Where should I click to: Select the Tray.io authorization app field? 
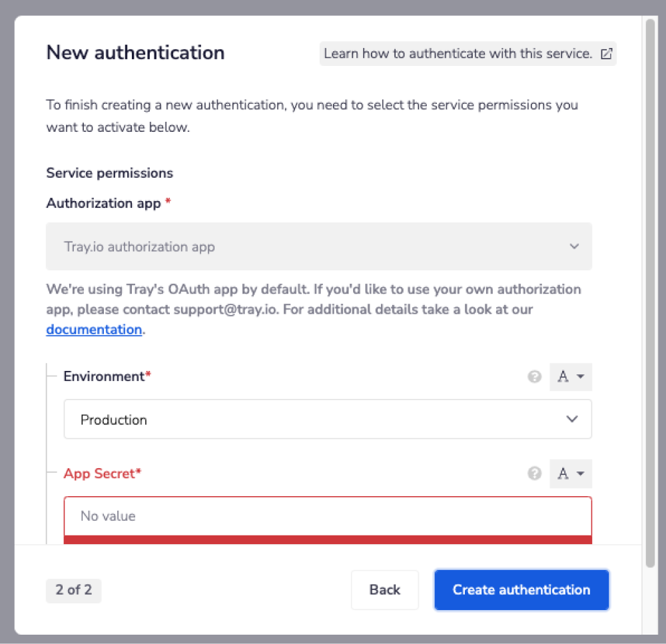[x=319, y=246]
